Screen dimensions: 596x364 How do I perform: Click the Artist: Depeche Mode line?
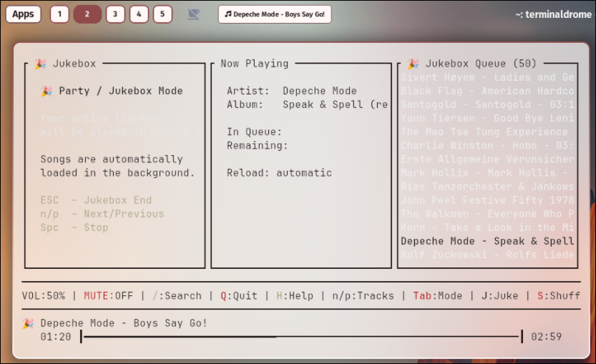click(x=291, y=91)
